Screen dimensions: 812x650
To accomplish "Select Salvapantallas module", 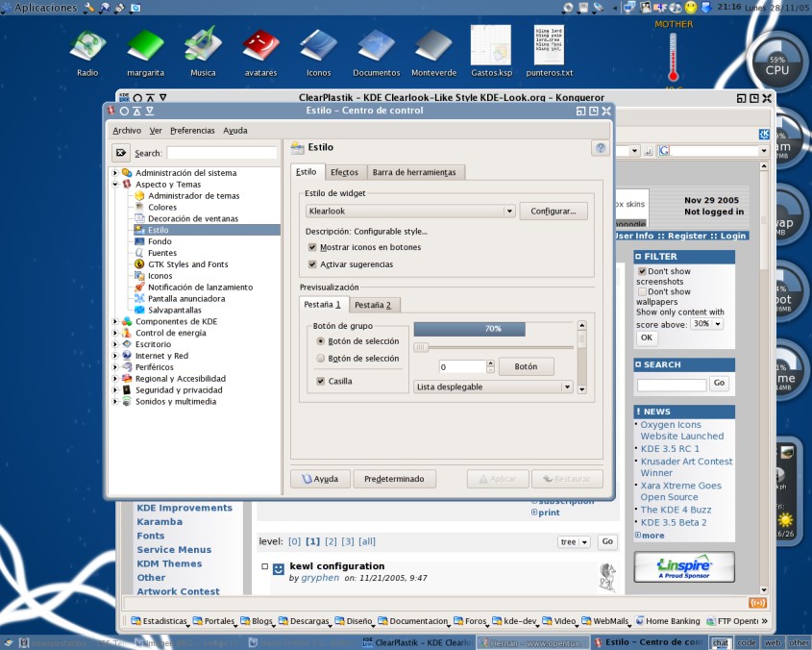I will click(x=175, y=310).
